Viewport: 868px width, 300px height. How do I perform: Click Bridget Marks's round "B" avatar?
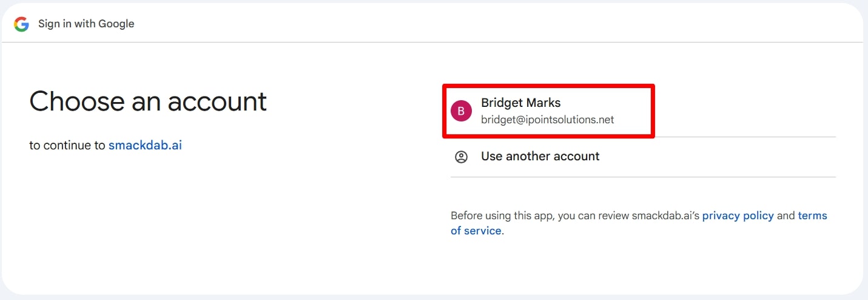[x=461, y=111]
